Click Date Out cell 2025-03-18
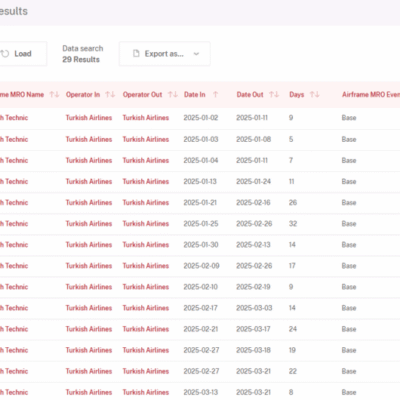 point(254,350)
